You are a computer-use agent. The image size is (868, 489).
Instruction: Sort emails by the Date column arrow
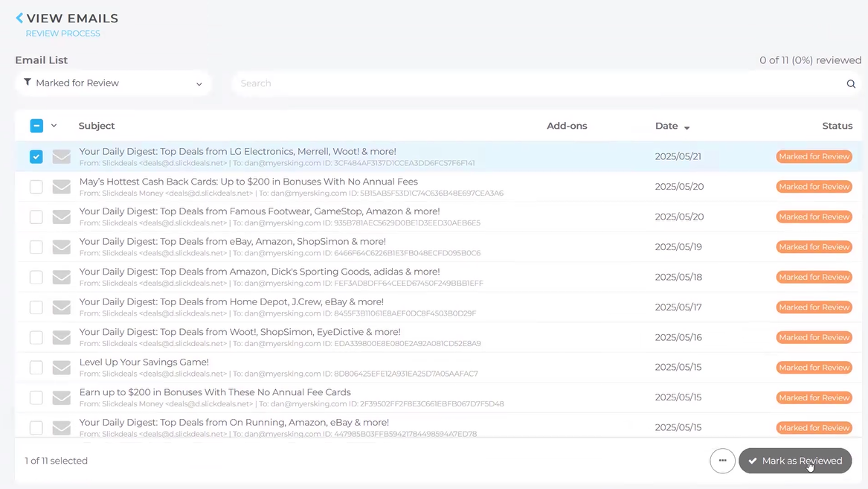pos(687,127)
